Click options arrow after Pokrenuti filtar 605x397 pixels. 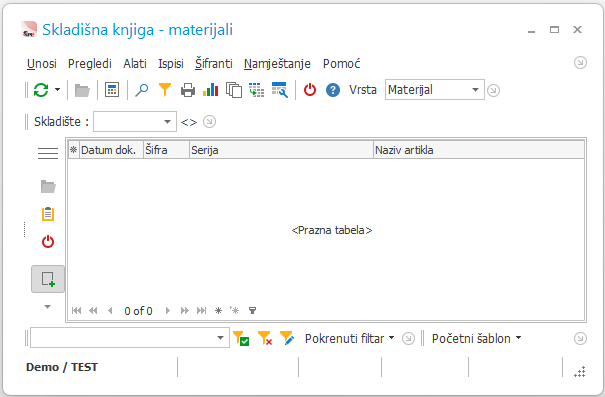(408, 338)
